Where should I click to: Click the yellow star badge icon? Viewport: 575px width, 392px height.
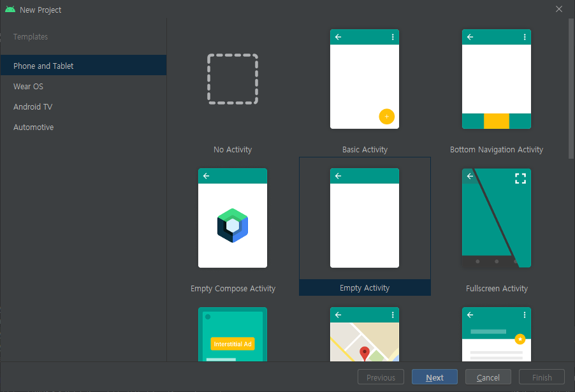coord(520,339)
